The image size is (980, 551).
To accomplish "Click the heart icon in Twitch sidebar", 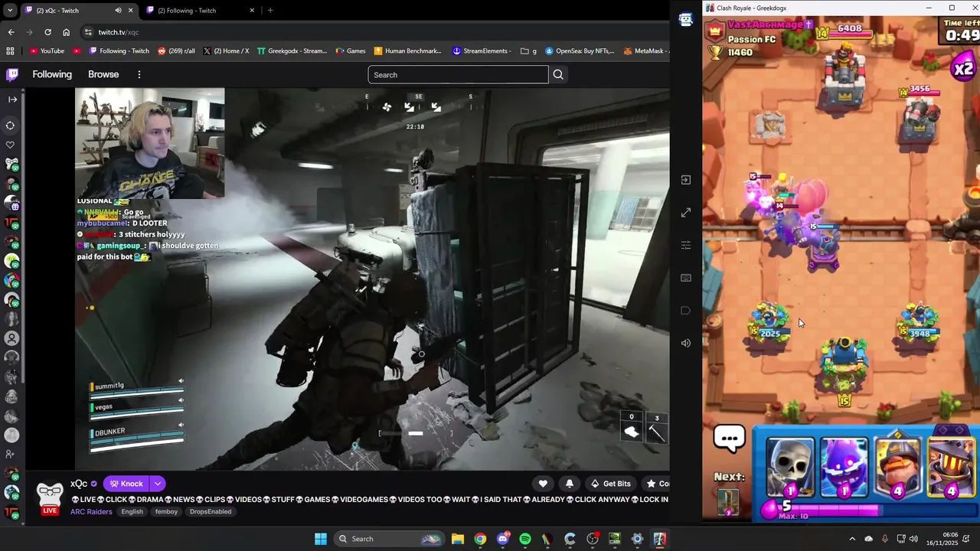I will (11, 145).
